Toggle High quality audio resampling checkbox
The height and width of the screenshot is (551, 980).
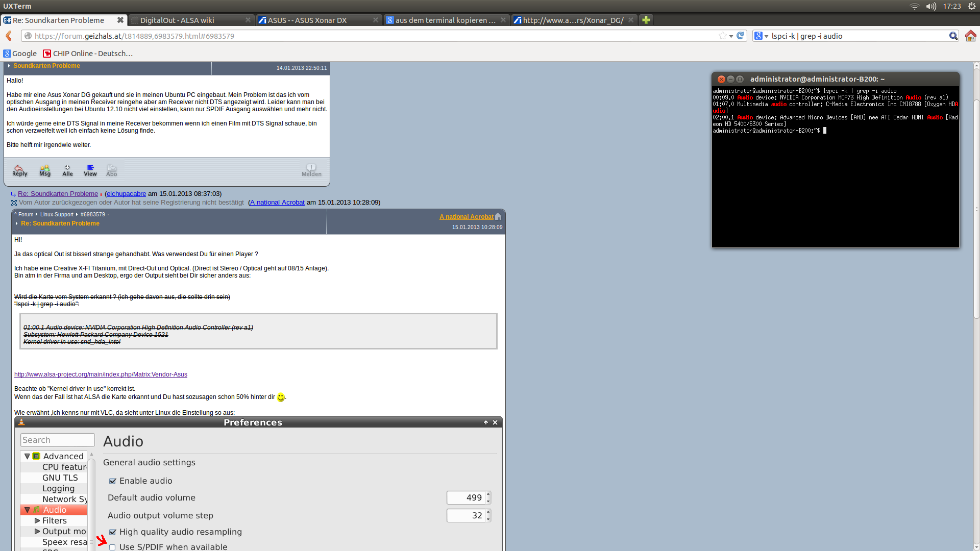point(112,532)
